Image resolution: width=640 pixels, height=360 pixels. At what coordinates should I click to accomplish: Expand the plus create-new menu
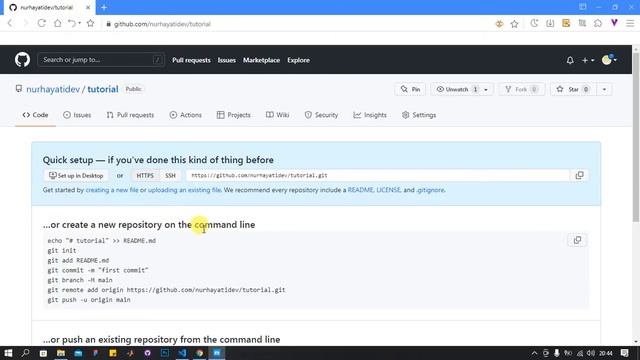(x=588, y=60)
